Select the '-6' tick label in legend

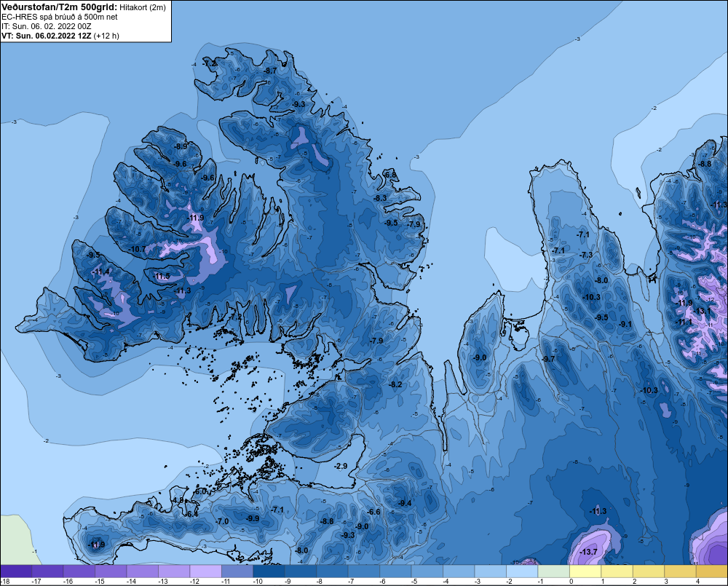383,582
